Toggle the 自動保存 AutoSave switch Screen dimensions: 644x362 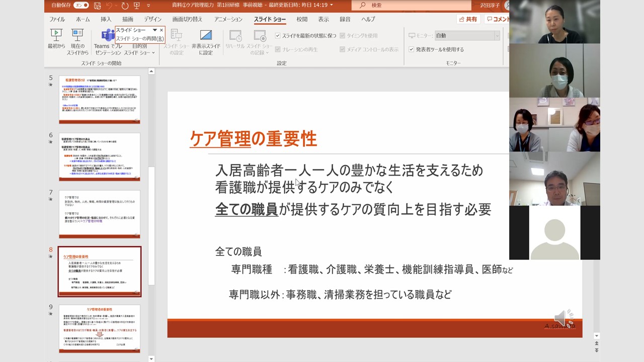[x=81, y=5]
